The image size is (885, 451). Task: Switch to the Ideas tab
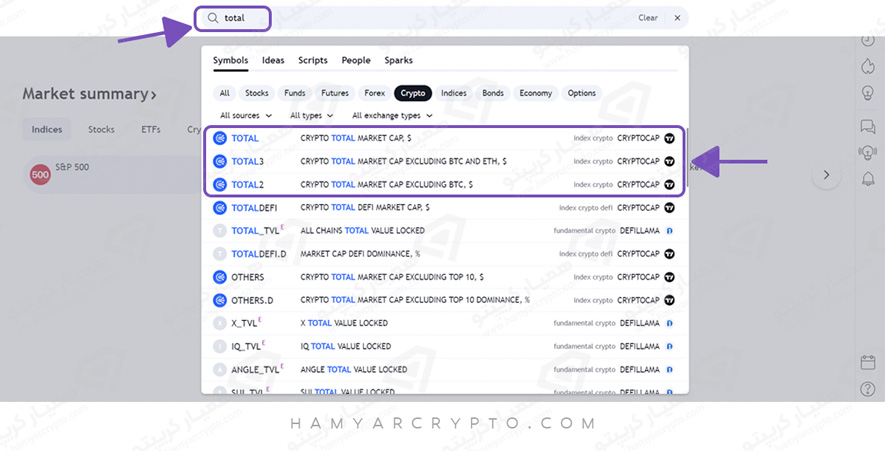273,60
